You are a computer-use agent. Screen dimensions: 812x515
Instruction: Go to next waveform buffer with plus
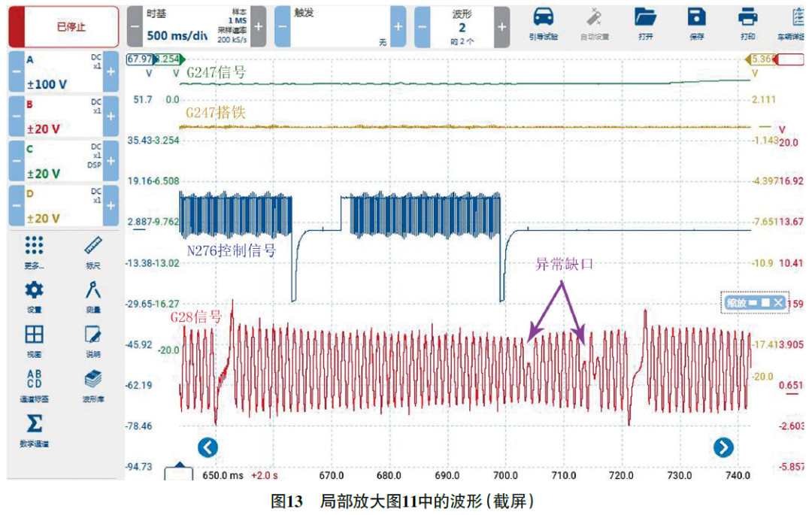pyautogui.click(x=501, y=26)
